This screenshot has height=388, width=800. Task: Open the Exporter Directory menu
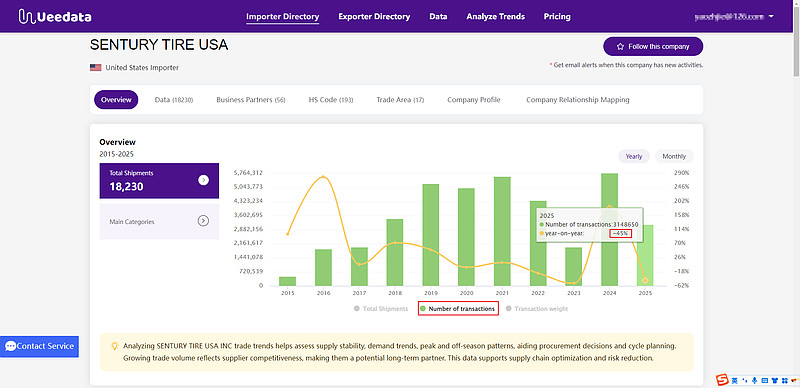374,16
